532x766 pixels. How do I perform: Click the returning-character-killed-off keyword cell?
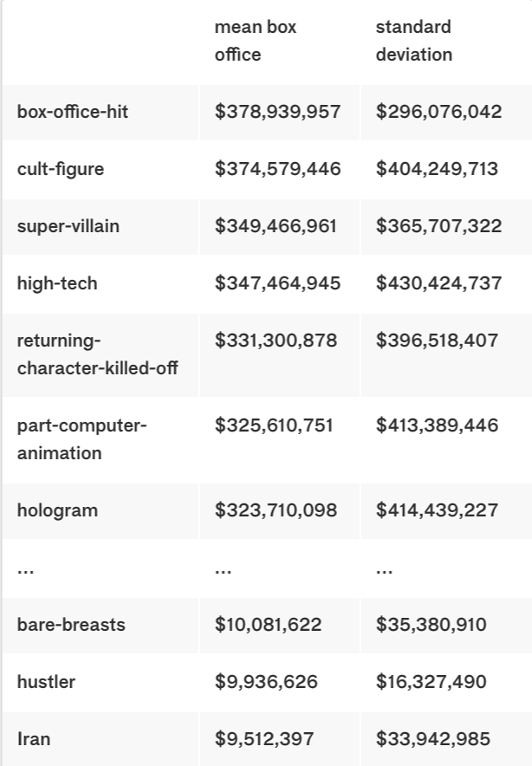coord(97,354)
